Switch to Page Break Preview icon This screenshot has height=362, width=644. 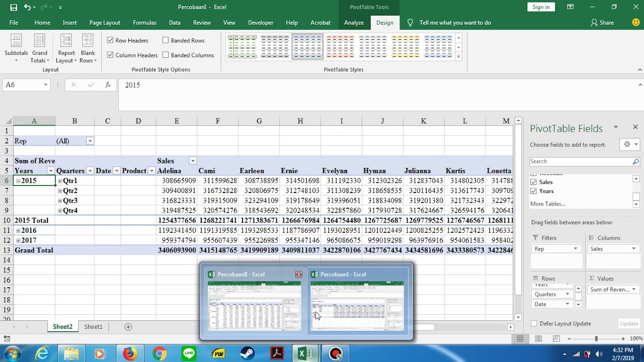pos(556,339)
